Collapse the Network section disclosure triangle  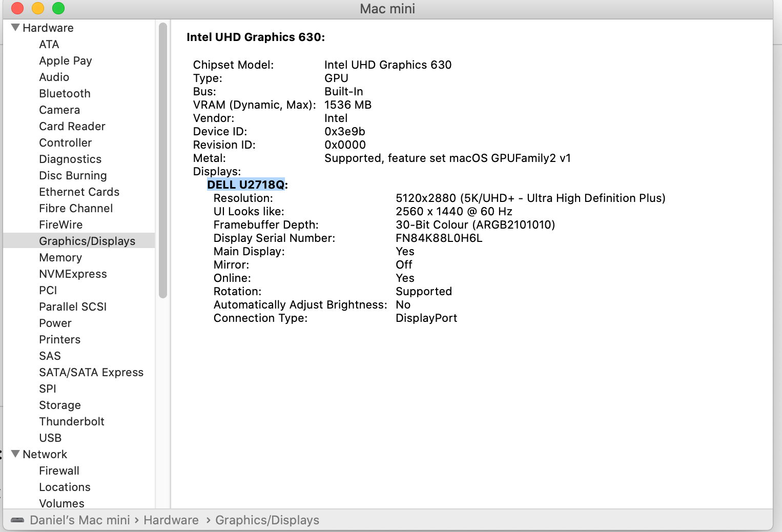coord(15,454)
